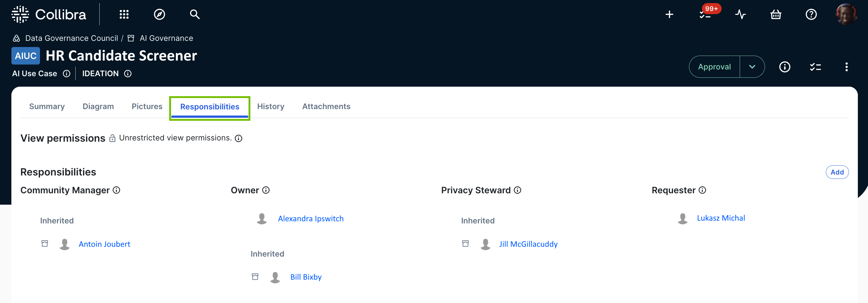Expand the Approval dropdown arrow
The image size is (868, 303).
(x=752, y=67)
